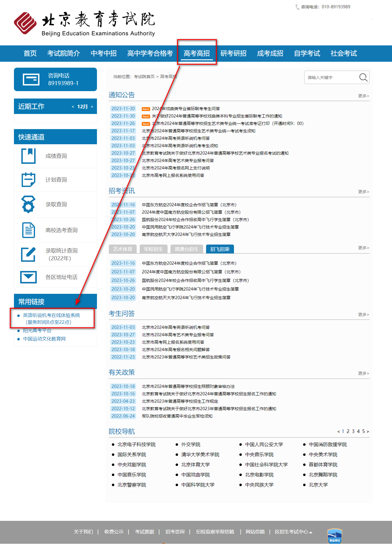Viewport: 392px width, 544px height.
Task: Go to previous month in 近期工作
Action: pos(73,107)
